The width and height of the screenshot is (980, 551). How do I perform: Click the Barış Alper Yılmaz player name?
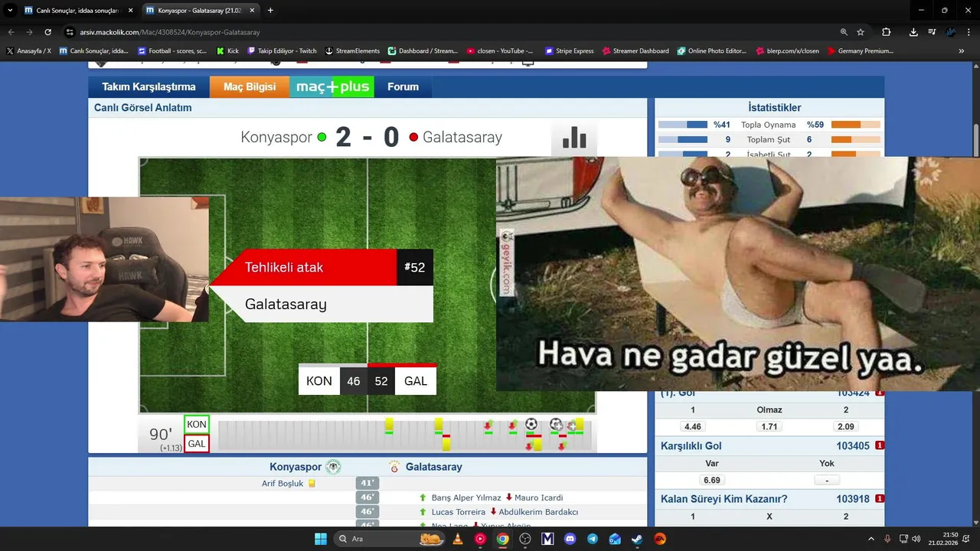[466, 497]
